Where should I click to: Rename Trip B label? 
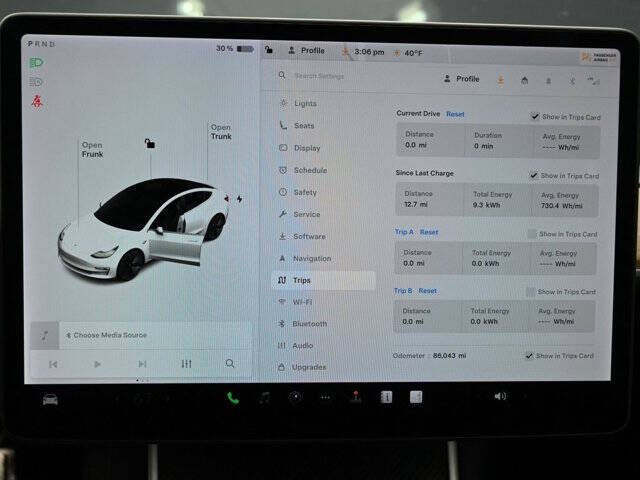(403, 291)
